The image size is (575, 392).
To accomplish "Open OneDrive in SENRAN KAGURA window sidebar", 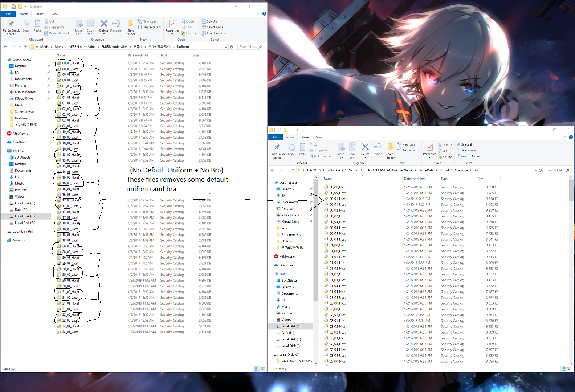I will 283,265.
